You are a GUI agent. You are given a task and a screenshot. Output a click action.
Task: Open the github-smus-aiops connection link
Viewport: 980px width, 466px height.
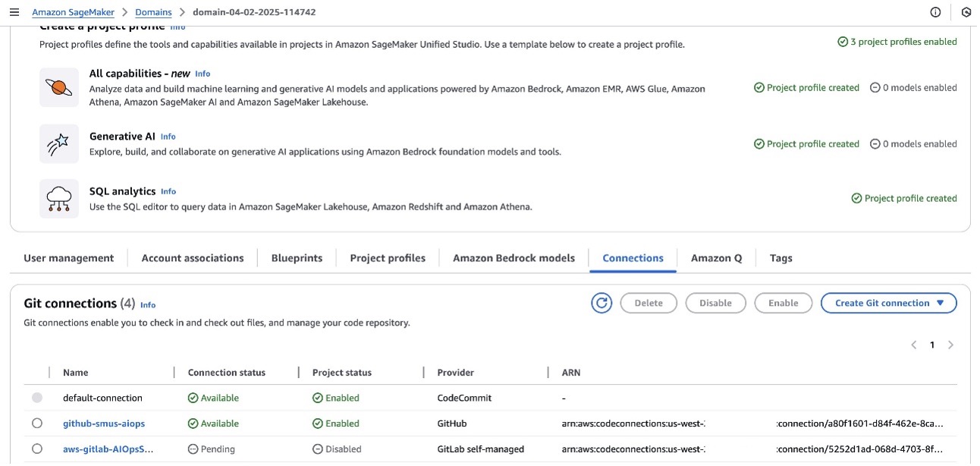click(x=103, y=423)
